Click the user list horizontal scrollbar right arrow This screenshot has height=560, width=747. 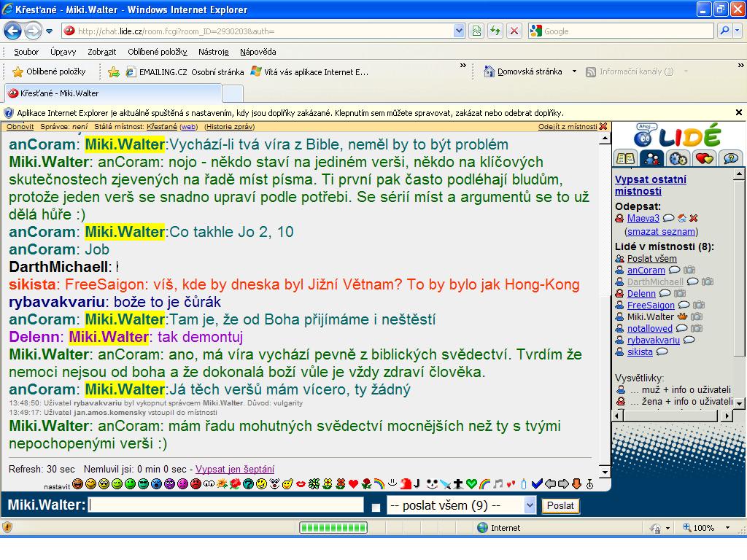pyautogui.click(x=727, y=416)
